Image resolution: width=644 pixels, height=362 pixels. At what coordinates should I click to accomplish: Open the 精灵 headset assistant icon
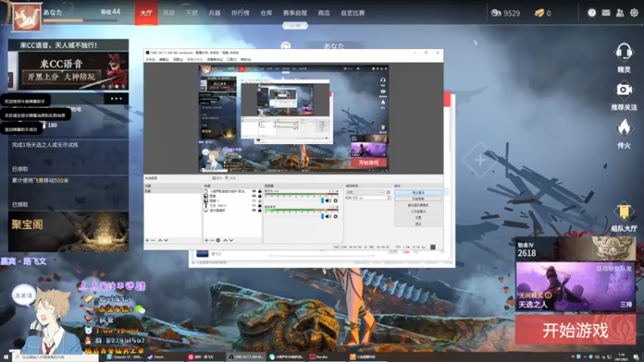[623, 52]
